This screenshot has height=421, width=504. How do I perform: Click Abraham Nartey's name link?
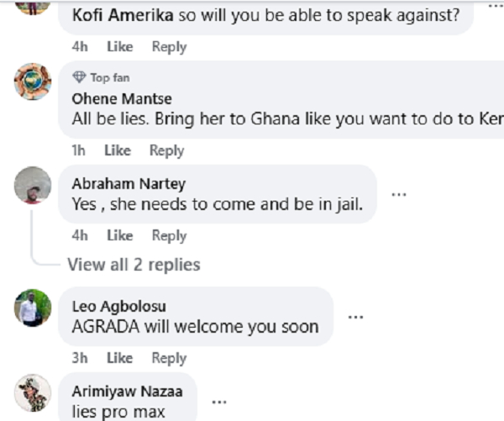coord(129,183)
